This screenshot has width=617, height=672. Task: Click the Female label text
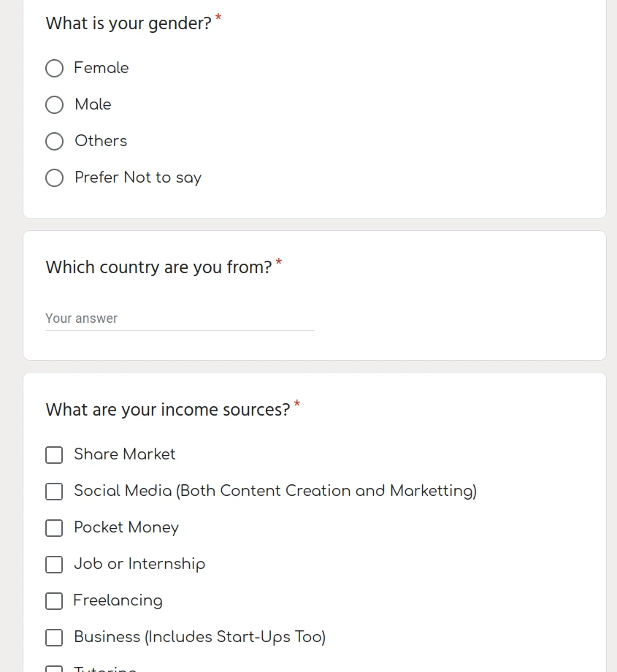(x=101, y=68)
